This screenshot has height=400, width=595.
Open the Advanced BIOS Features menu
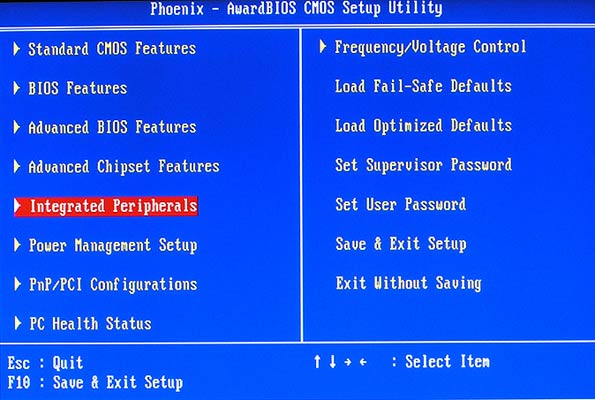(x=112, y=127)
